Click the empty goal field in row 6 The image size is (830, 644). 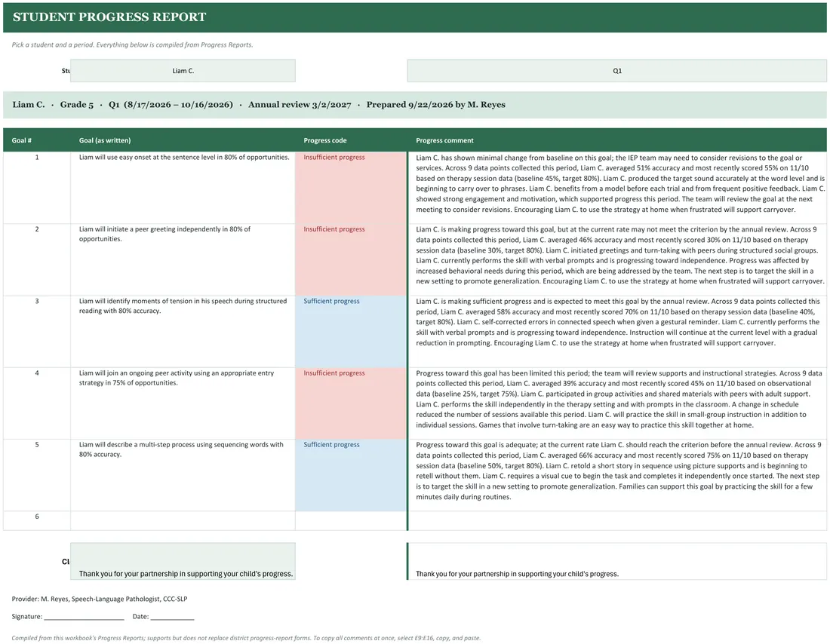[x=183, y=520]
